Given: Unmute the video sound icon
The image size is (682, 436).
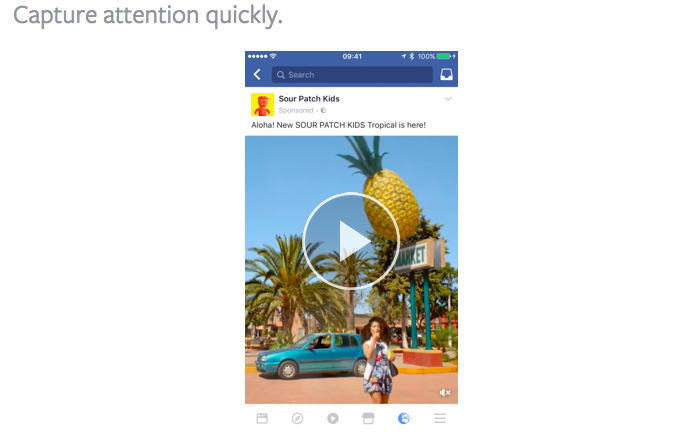Looking at the screenshot, I should tap(445, 392).
